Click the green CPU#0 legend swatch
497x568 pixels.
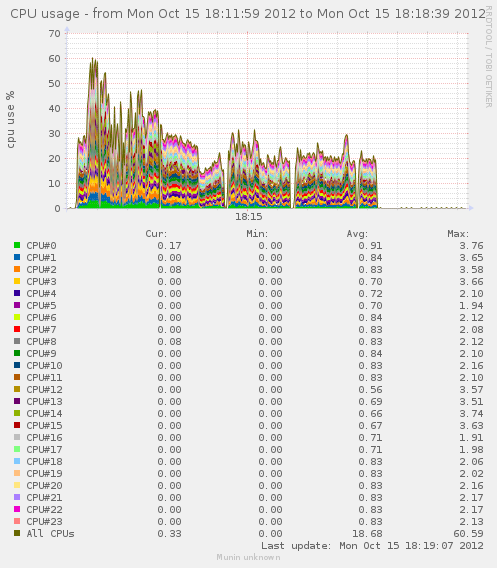pos(17,245)
